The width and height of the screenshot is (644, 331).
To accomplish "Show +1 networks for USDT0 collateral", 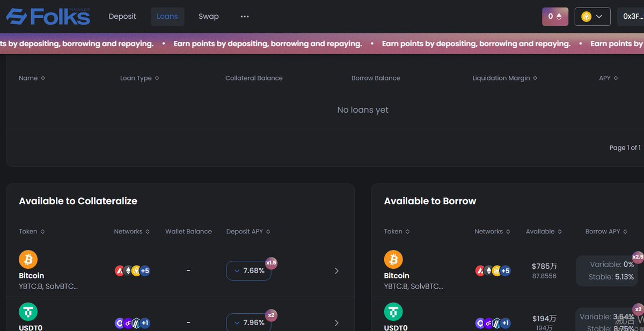I will [x=145, y=323].
